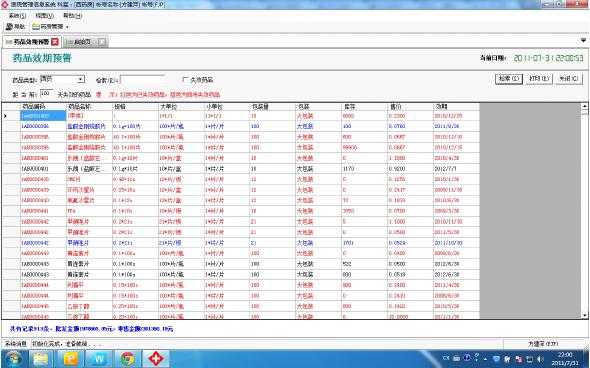The width and height of the screenshot is (590, 368).
Task: Open Windows Explorer from the taskbar
Action: [40, 359]
